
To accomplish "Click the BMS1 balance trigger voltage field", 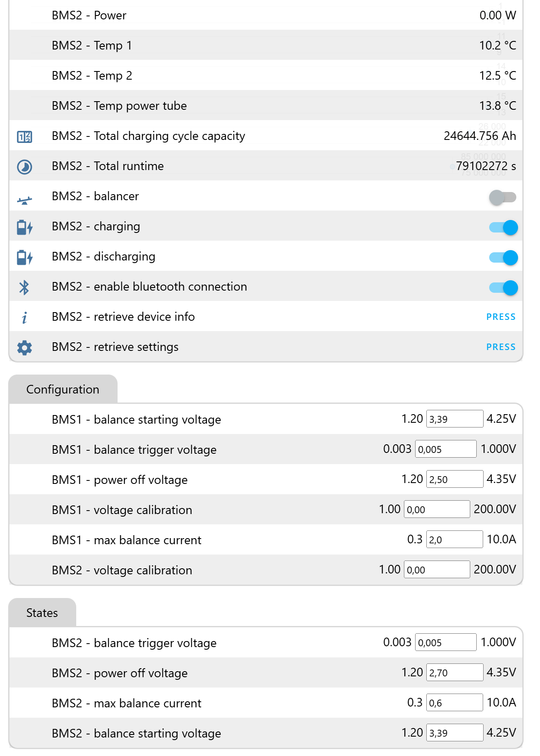I will (x=446, y=449).
